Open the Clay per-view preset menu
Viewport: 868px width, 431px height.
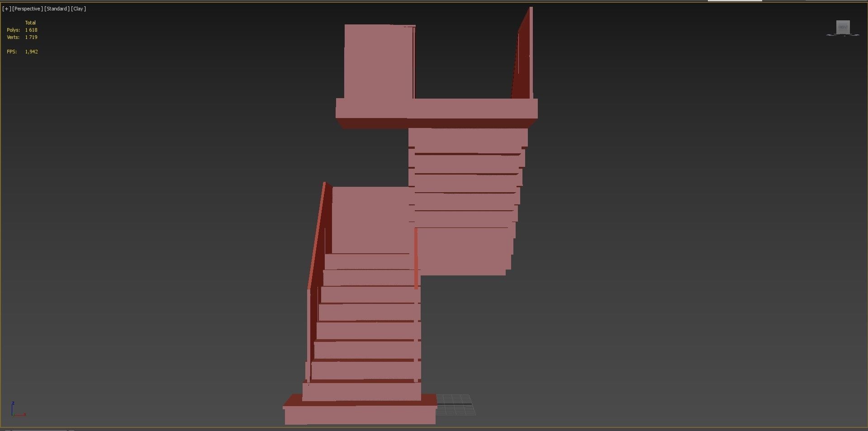79,9
